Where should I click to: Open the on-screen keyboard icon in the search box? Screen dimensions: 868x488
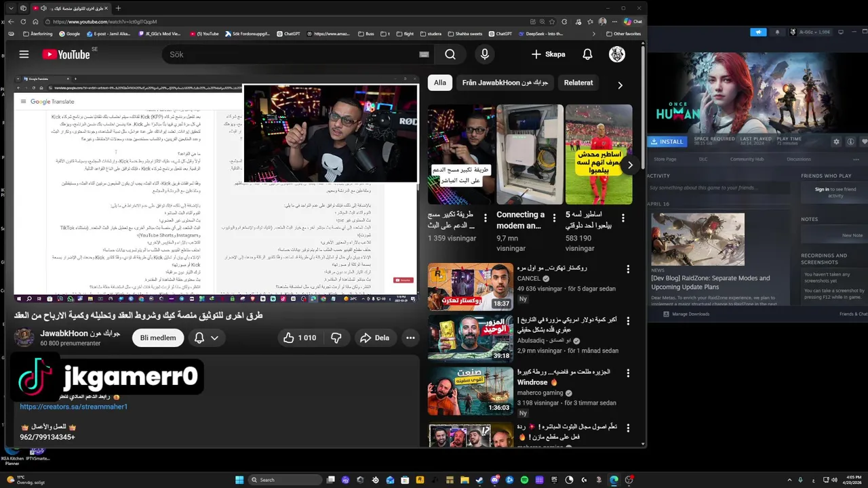(x=424, y=55)
